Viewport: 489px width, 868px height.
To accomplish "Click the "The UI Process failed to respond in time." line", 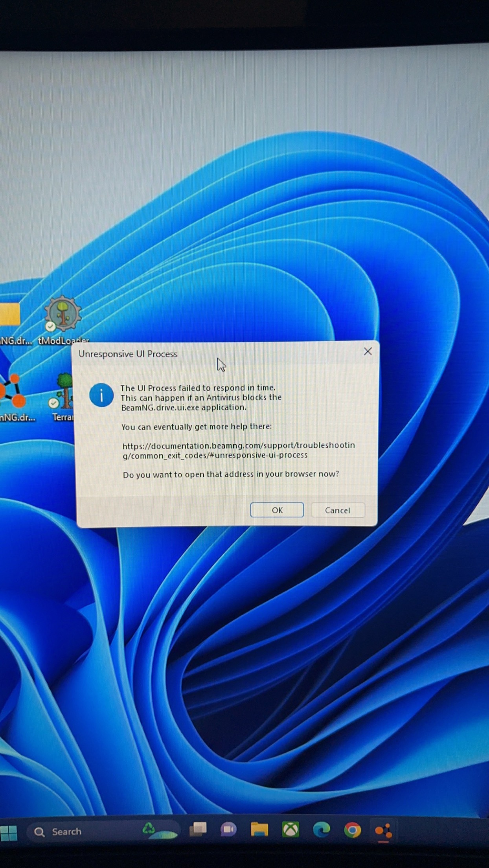I will tap(198, 388).
